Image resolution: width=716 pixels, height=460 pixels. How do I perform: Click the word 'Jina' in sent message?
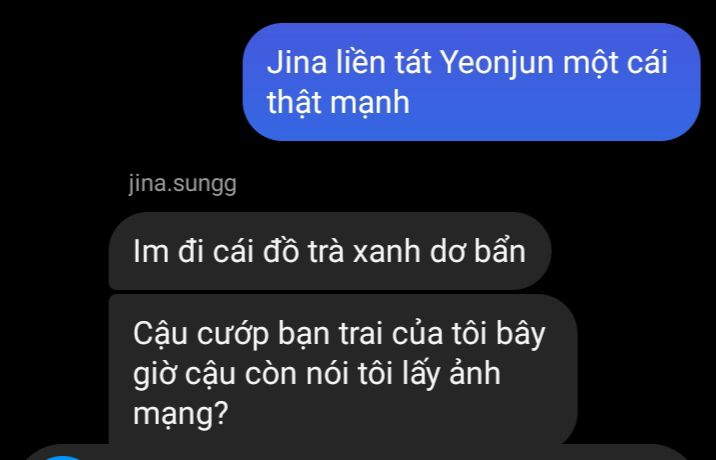tap(297, 63)
